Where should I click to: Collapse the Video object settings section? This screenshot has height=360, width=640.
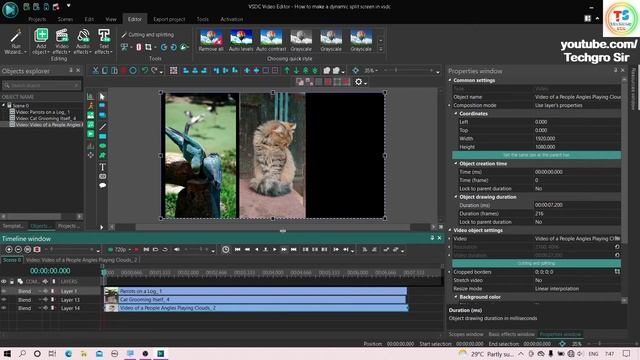tap(450, 230)
